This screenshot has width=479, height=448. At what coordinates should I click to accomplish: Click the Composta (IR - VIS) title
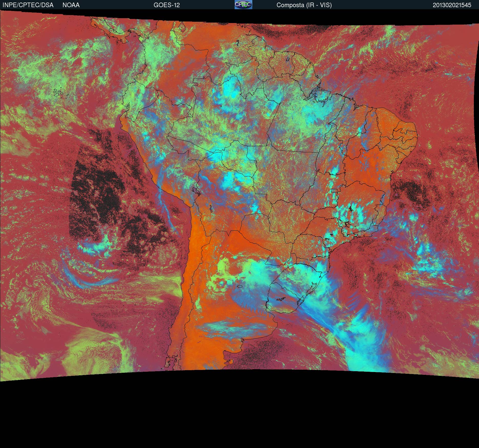click(x=304, y=5)
